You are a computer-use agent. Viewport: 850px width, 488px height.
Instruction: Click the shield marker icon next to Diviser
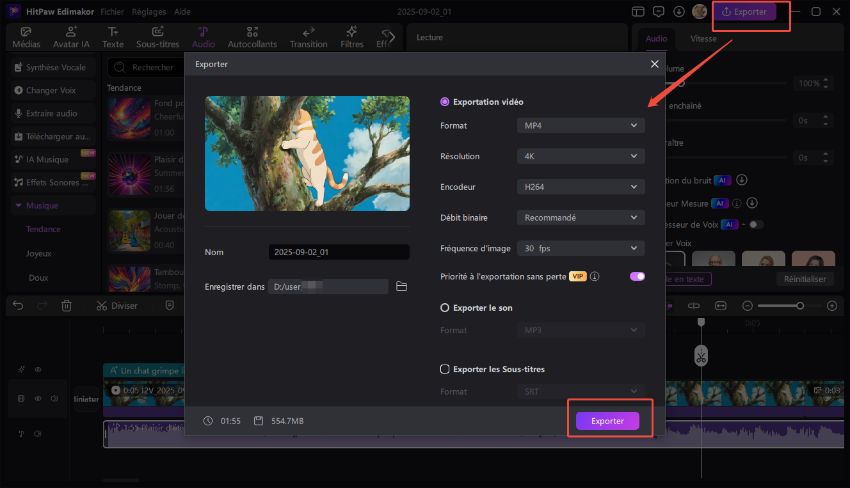click(170, 306)
